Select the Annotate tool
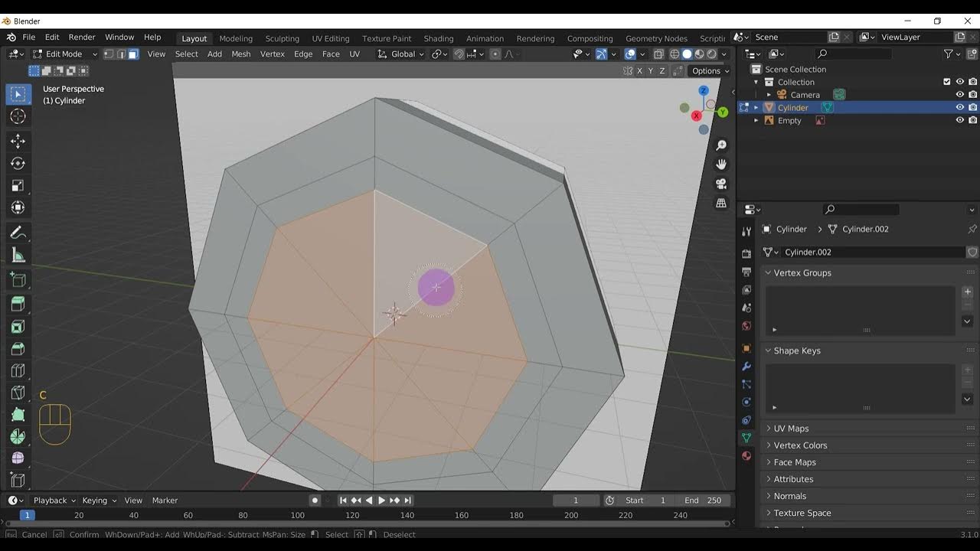This screenshot has width=980, height=551. pos(18,233)
